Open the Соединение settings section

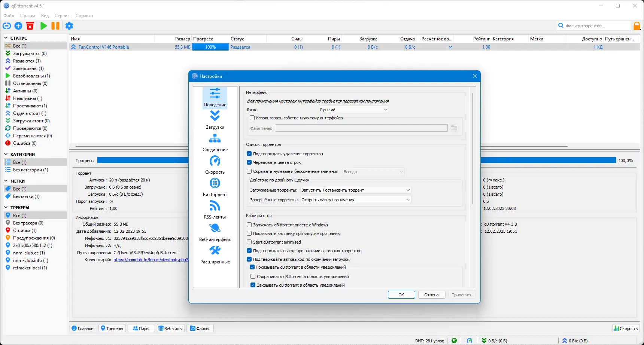215,143
